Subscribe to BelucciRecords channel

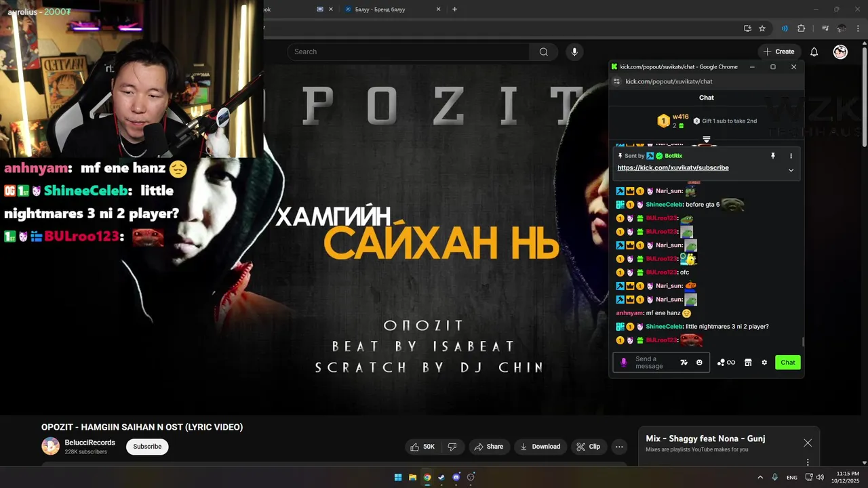pos(147,447)
